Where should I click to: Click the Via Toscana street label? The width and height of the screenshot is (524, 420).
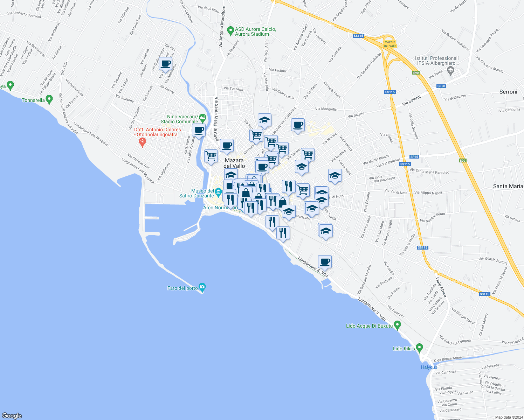[233, 89]
